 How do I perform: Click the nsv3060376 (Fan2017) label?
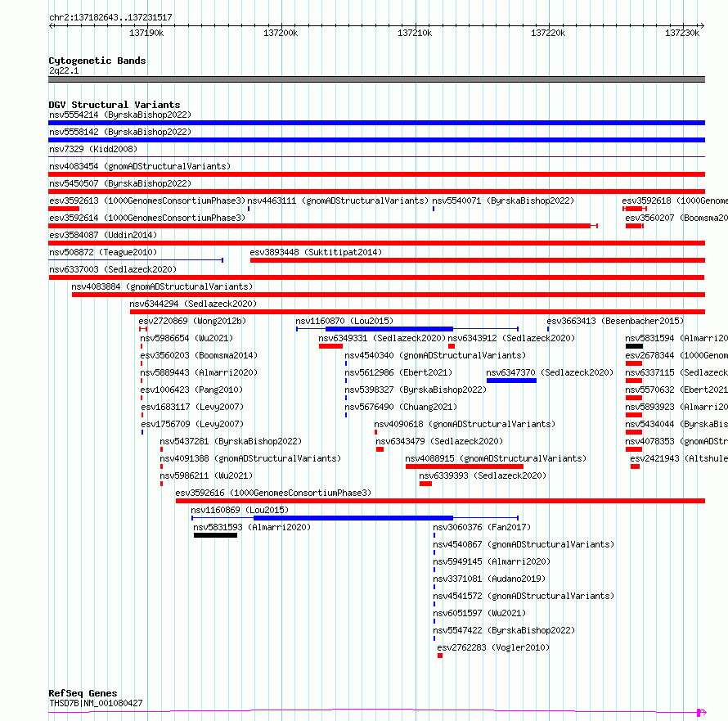click(x=482, y=527)
